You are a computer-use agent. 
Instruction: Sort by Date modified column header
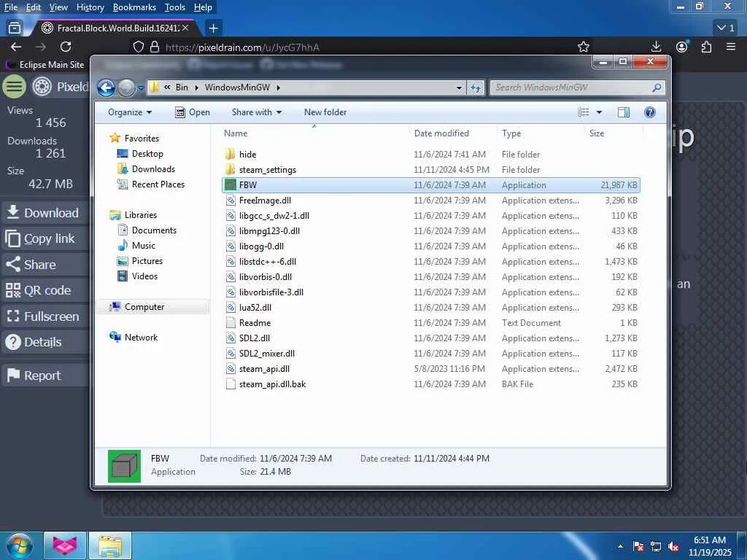point(452,133)
